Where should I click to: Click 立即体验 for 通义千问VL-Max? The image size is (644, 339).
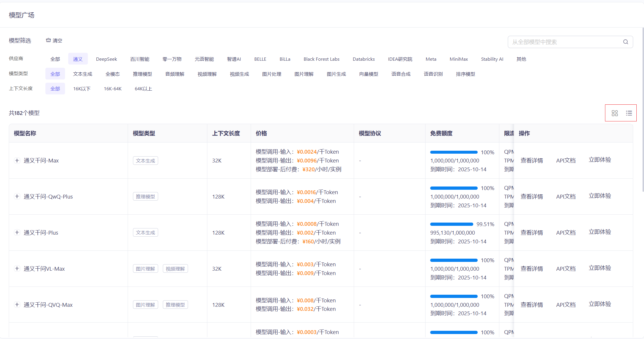tap(600, 268)
